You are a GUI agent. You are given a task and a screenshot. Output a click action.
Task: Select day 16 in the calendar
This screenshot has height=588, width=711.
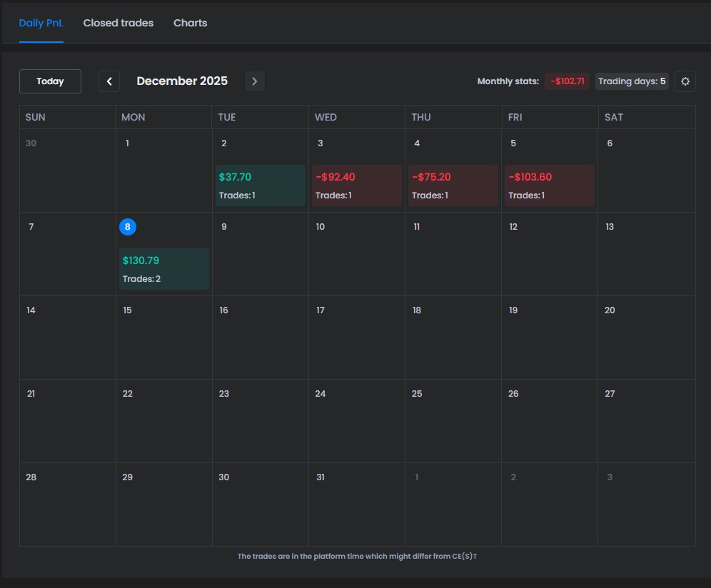(223, 310)
